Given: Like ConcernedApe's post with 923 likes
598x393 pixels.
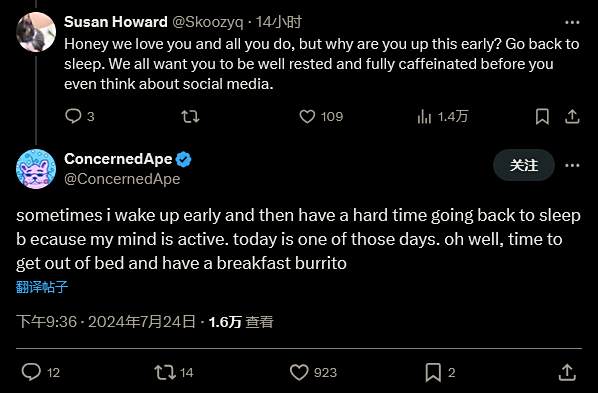Looking at the screenshot, I should pos(299,372).
